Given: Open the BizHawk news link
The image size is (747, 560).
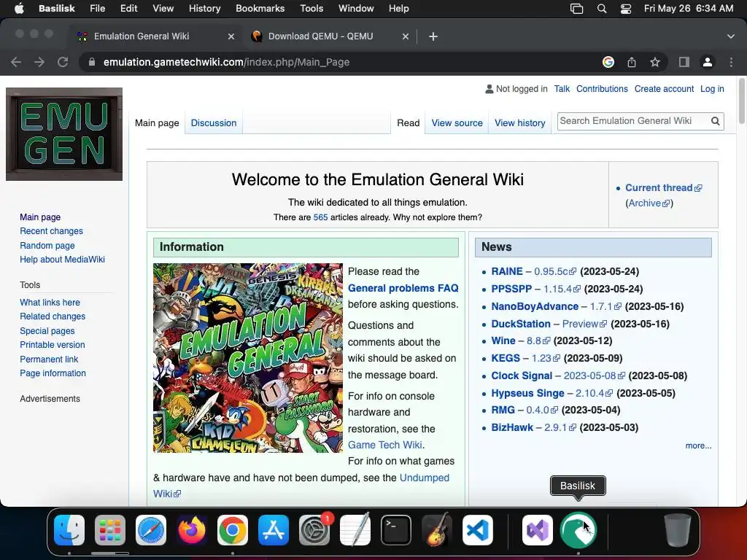Looking at the screenshot, I should 512,427.
